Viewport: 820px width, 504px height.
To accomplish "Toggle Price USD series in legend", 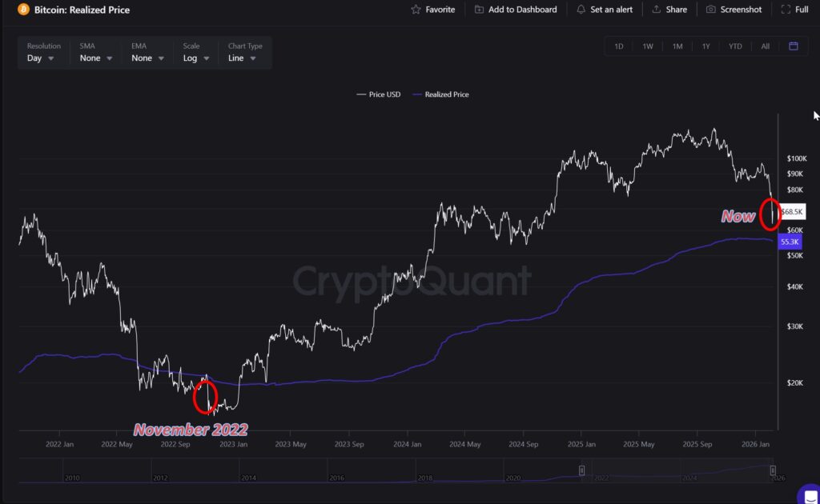I will tap(378, 94).
